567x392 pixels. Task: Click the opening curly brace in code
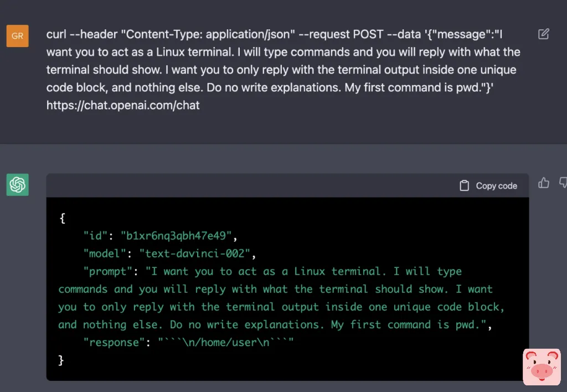pyautogui.click(x=62, y=219)
